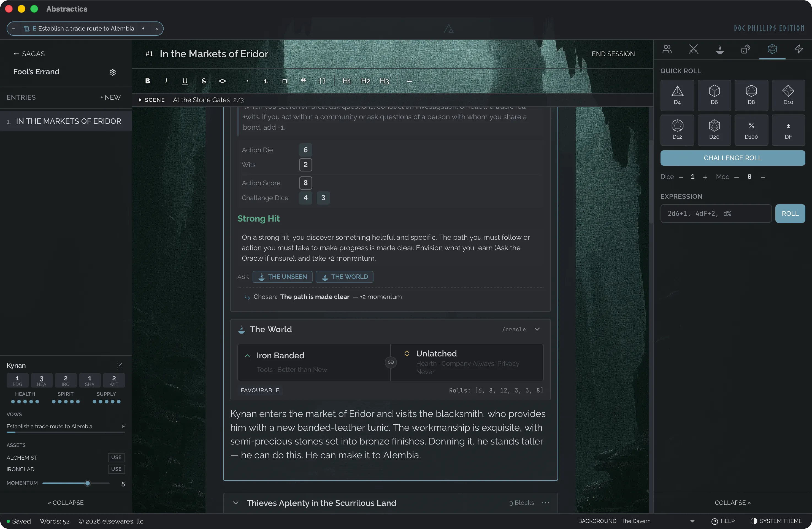This screenshot has width=812, height=529.
Task: Toggle inline code formatting
Action: 223,81
